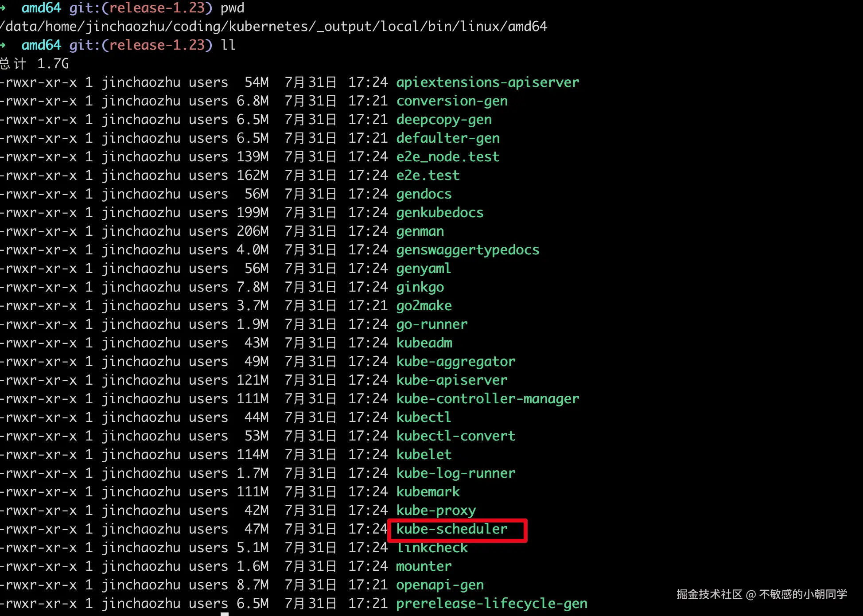
Task: Click the pwd output directory path
Action: [274, 27]
